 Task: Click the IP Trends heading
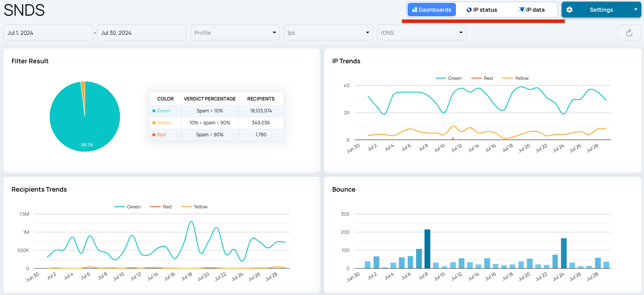(x=346, y=61)
